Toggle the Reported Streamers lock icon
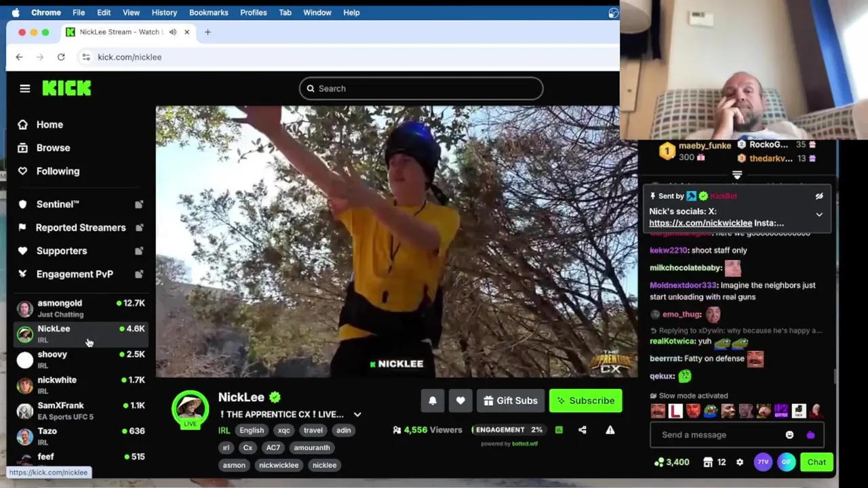868x488 pixels. 139,228
